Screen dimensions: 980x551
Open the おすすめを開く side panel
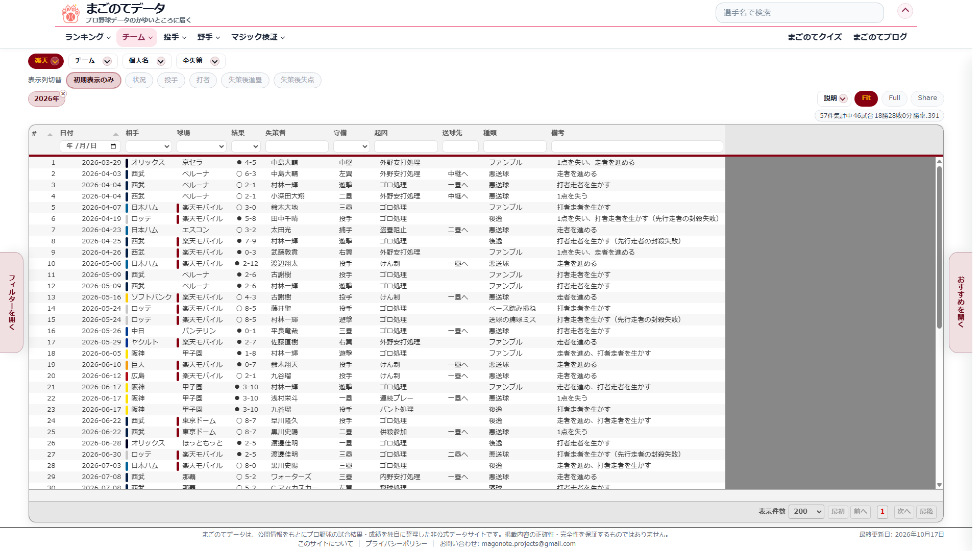[x=961, y=303]
